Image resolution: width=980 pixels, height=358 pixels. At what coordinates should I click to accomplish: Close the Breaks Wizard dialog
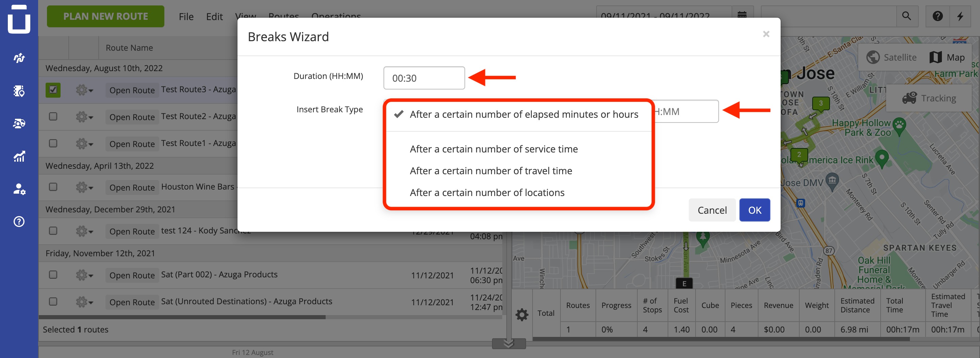click(766, 34)
